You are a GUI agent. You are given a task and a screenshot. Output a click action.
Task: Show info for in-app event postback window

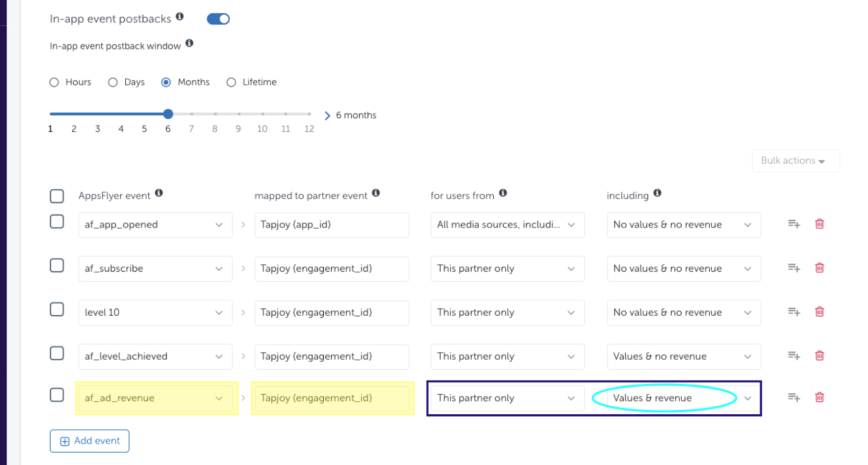(189, 43)
